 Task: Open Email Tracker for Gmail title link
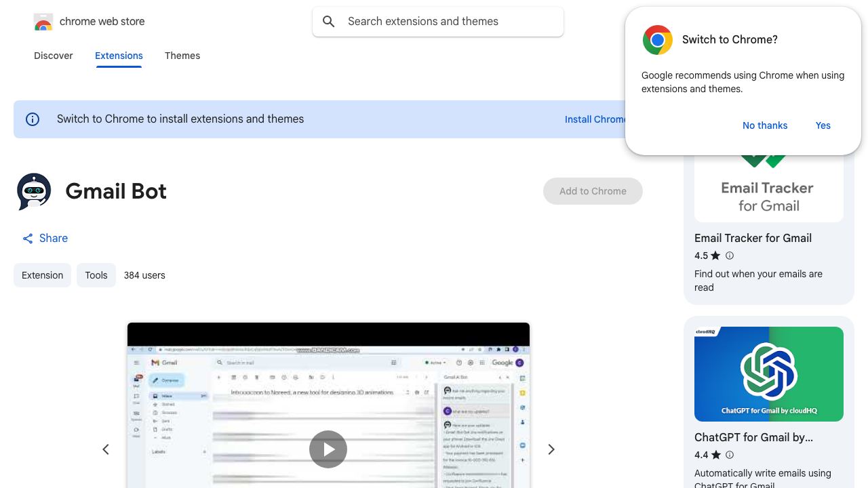tap(753, 238)
